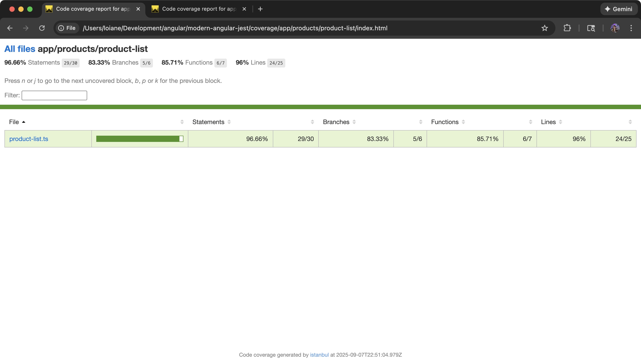Click the product-list.ts coverage progress bar

click(x=140, y=139)
